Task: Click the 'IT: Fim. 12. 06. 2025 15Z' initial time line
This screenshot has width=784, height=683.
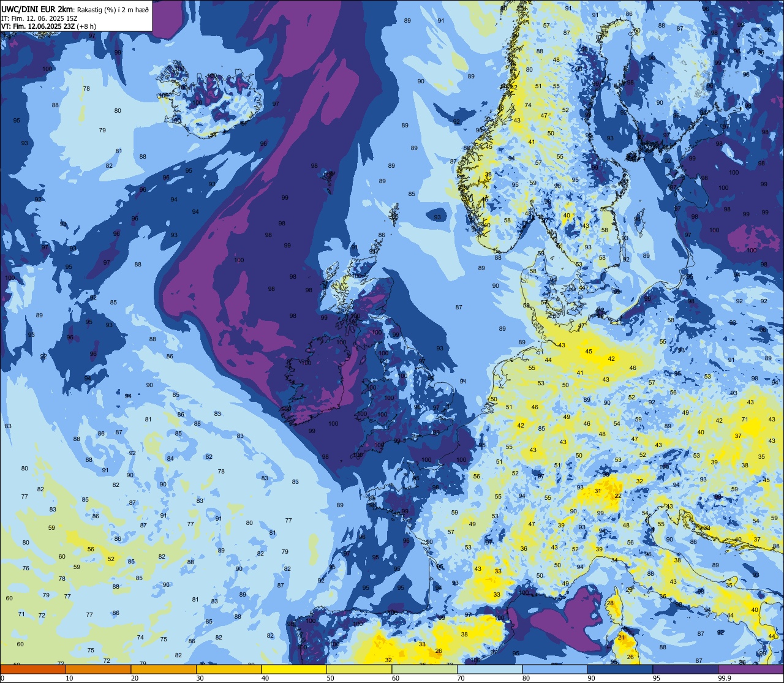Action: (x=39, y=18)
